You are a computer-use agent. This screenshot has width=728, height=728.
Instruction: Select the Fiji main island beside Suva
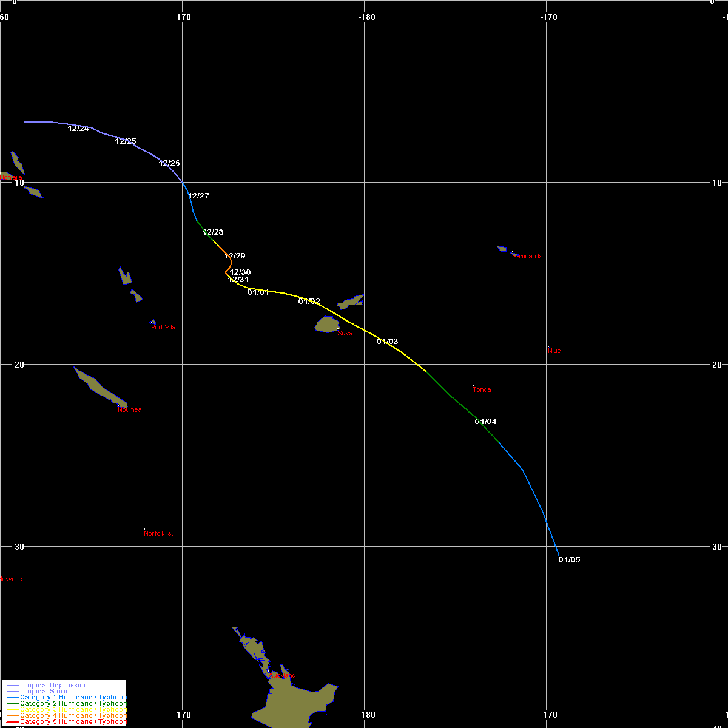tap(326, 325)
